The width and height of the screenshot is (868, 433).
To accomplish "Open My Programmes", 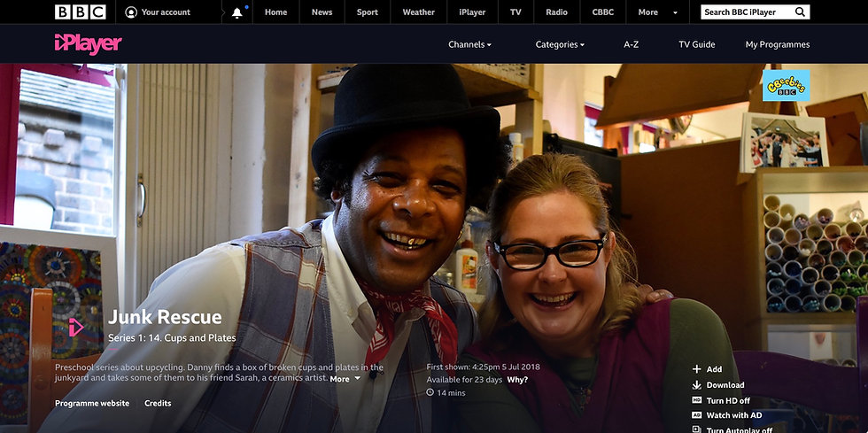I will 778,44.
